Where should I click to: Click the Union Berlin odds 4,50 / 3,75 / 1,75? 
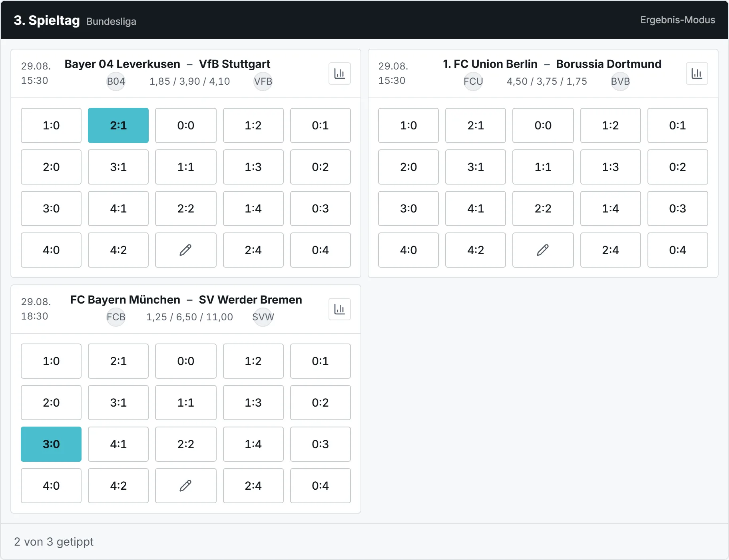pos(547,81)
